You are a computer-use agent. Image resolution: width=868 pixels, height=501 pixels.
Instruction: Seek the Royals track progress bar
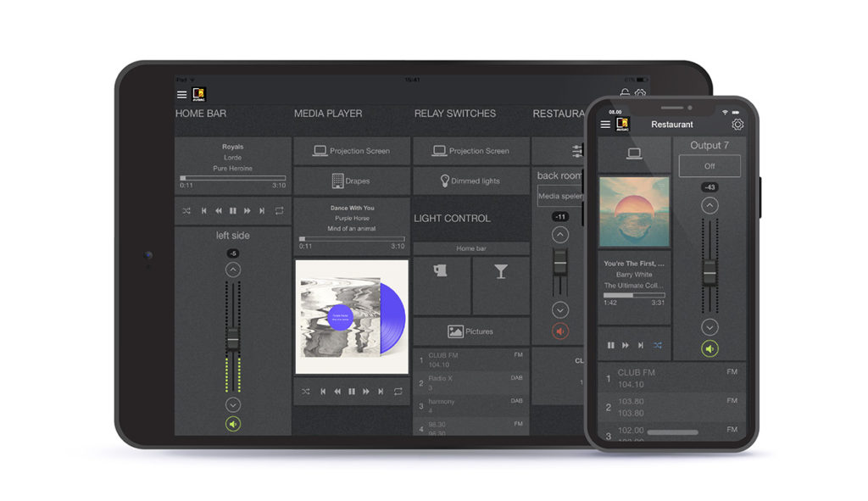click(x=232, y=178)
